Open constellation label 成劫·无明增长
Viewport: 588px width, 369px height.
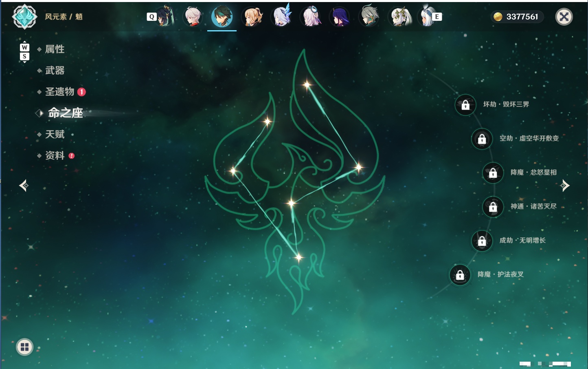522,240
